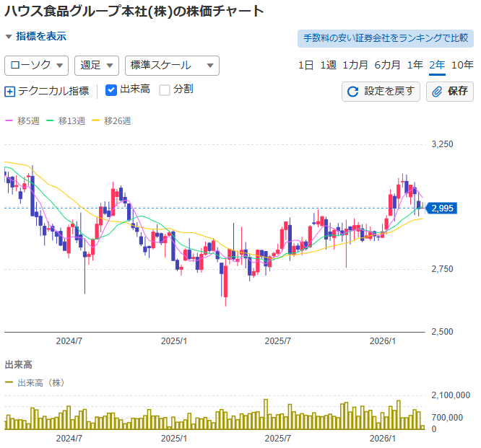Image resolution: width=481 pixels, height=448 pixels.
Task: Select the 6カ月 period tab
Action: (387, 65)
